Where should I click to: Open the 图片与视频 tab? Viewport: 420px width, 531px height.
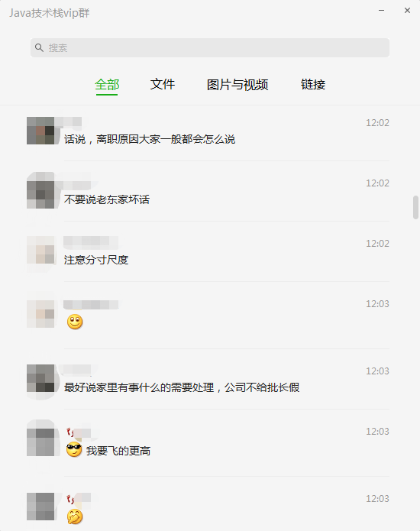[x=237, y=85]
